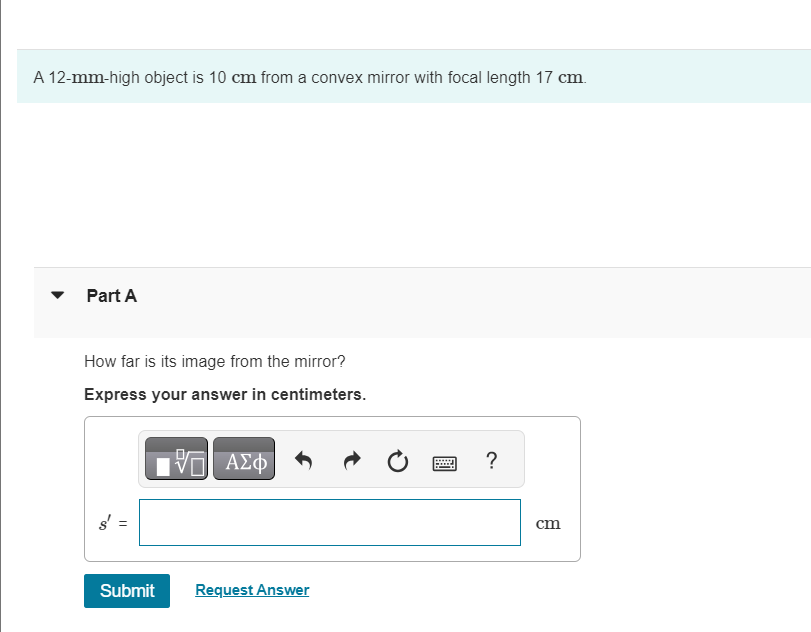Open help using the question mark
Screen dimensions: 811x632
(x=492, y=460)
